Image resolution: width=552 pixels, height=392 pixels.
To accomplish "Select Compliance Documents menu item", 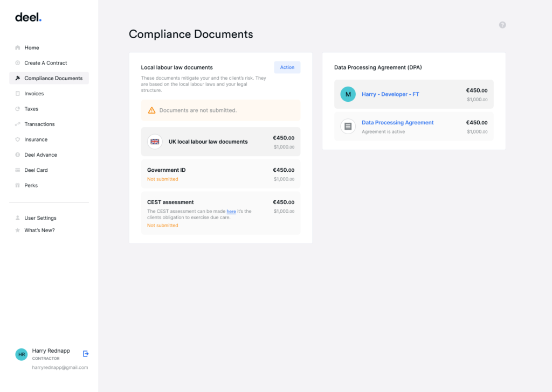I will 49,78.
